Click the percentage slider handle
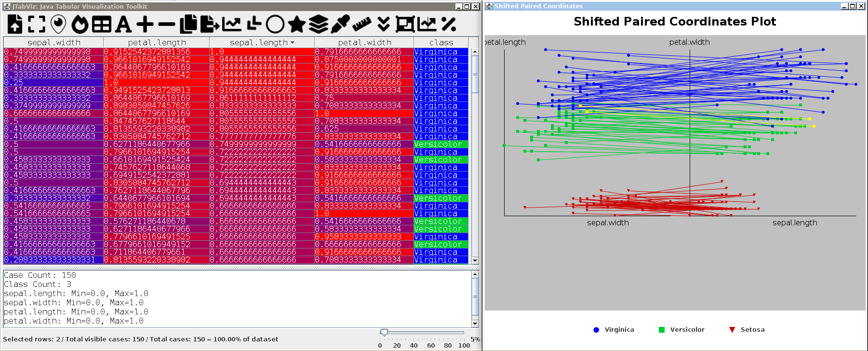868x351 pixels. pos(384,333)
